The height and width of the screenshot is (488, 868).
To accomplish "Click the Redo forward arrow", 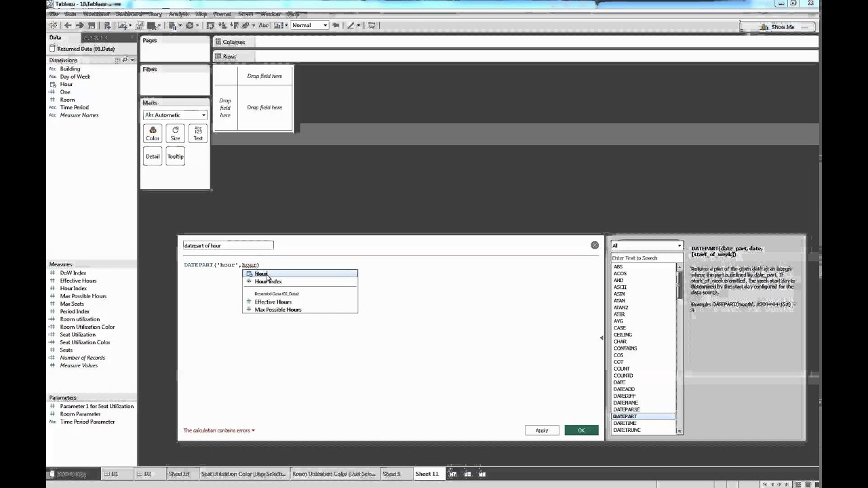I will [79, 25].
